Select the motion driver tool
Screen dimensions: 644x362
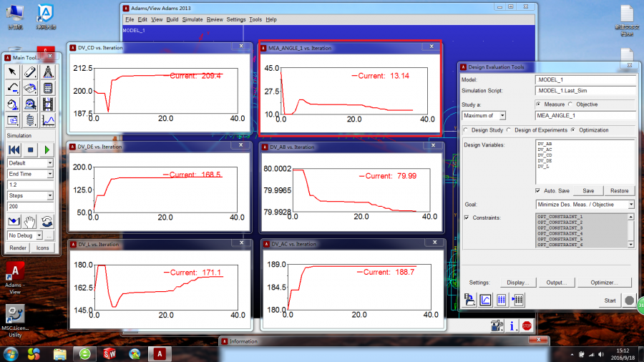[x=13, y=104]
